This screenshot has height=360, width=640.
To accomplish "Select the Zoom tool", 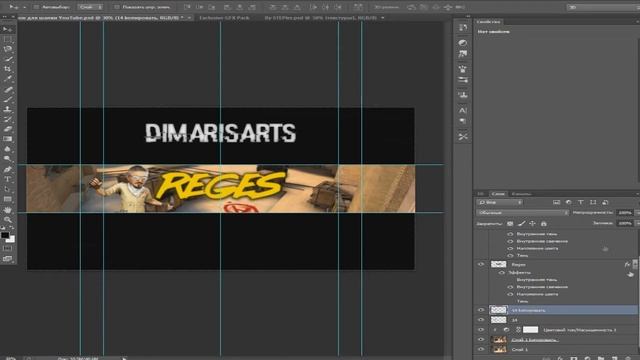I will [x=8, y=220].
